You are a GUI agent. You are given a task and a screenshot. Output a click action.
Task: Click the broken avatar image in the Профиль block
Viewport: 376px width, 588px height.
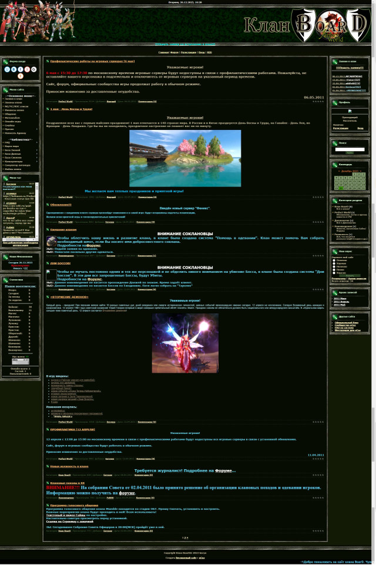(350, 111)
